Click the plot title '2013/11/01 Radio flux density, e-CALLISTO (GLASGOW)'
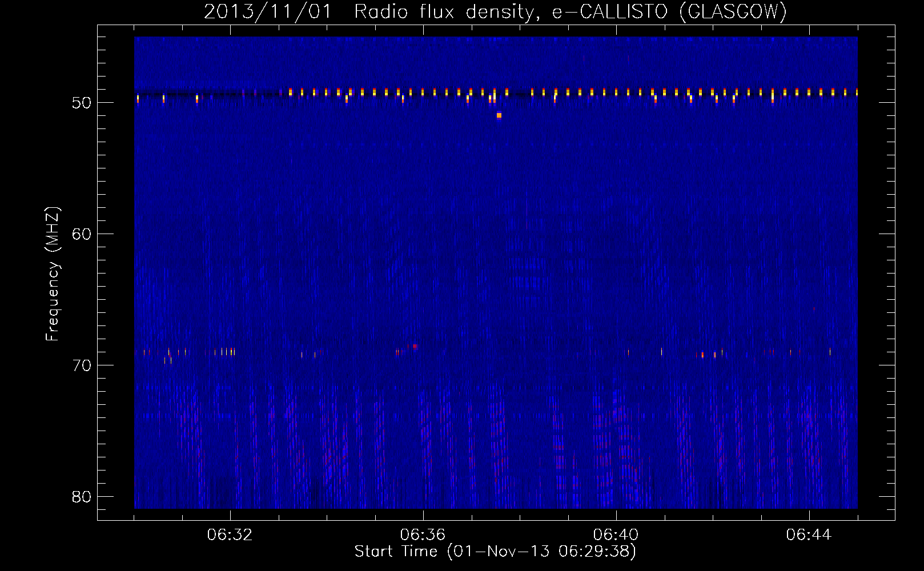The image size is (924, 571). pyautogui.click(x=495, y=11)
